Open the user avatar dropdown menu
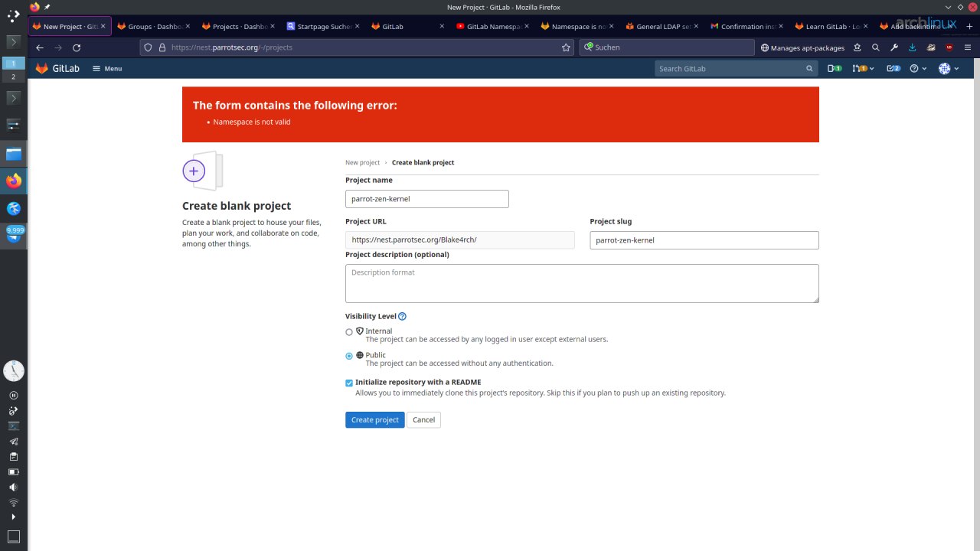The width and height of the screenshot is (980, 551). tap(948, 69)
